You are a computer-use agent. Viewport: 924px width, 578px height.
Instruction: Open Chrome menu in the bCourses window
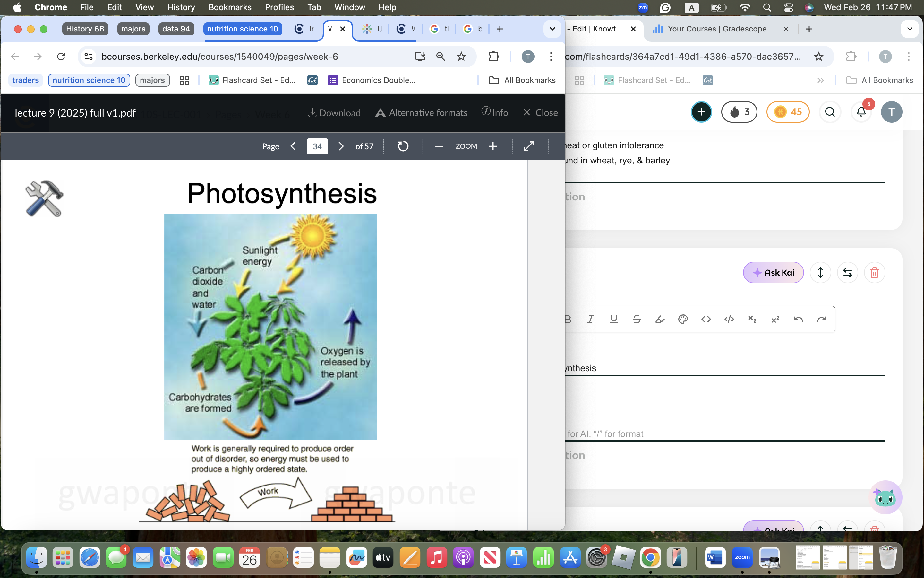pyautogui.click(x=551, y=57)
